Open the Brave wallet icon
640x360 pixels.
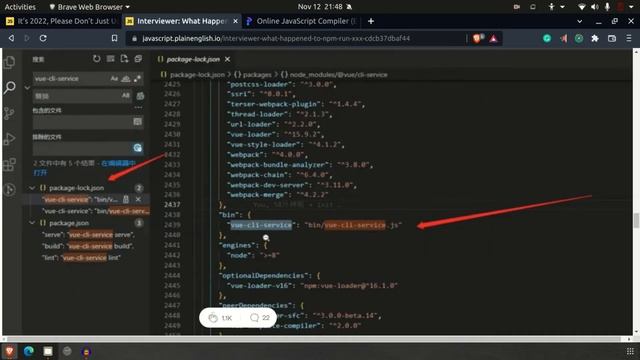click(612, 38)
